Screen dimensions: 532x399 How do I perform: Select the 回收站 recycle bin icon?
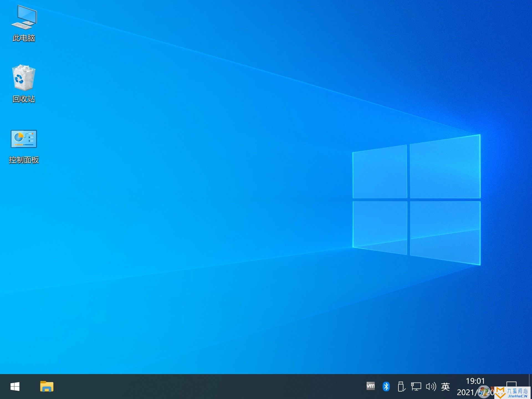click(24, 84)
